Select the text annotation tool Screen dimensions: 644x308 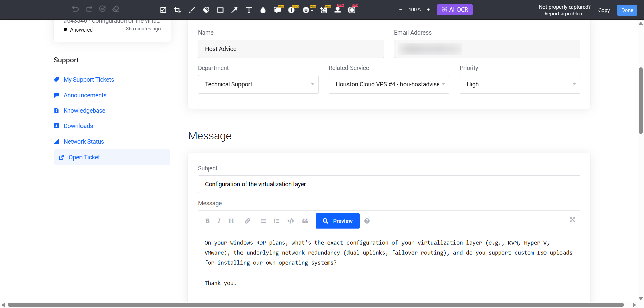tap(249, 10)
